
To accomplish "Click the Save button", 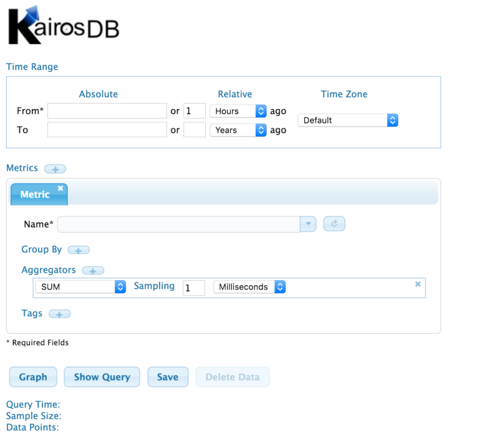I will 168,377.
